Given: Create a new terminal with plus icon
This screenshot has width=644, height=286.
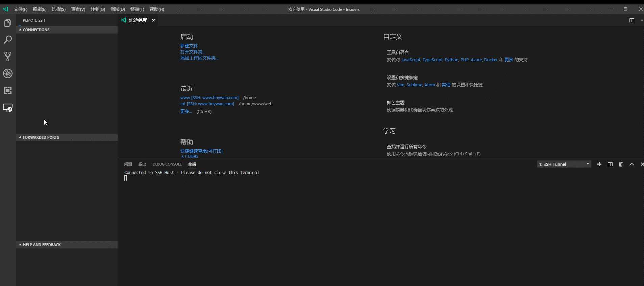Looking at the screenshot, I should point(599,164).
